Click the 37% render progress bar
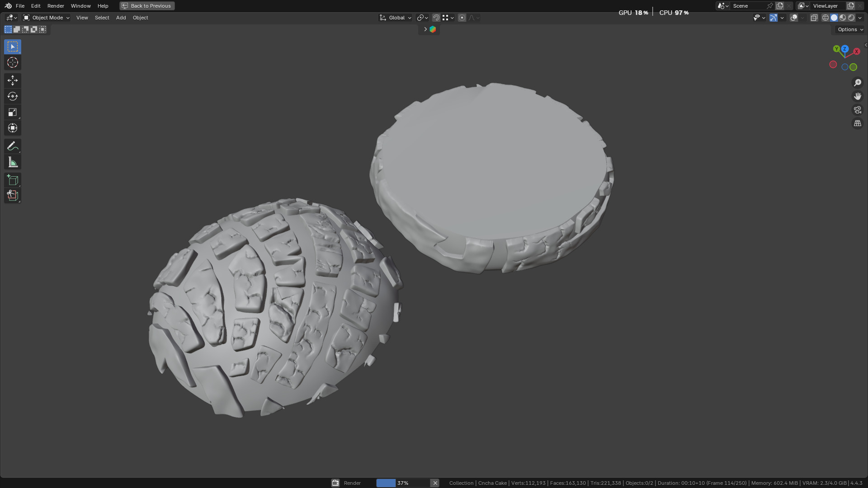The width and height of the screenshot is (868, 488). pyautogui.click(x=403, y=483)
